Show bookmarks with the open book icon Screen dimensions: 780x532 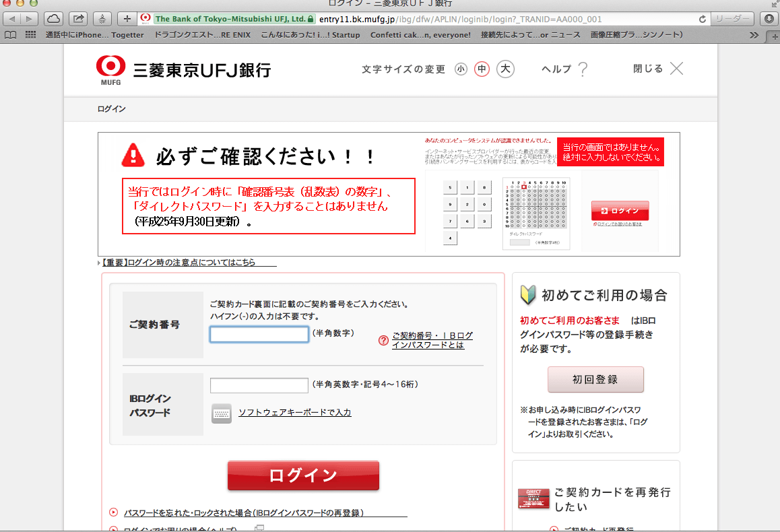pos(10,34)
